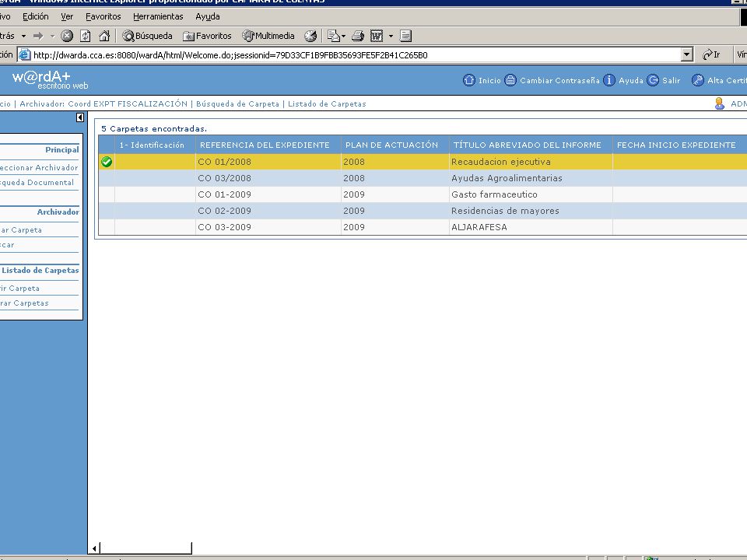747x560 pixels.
Task: Open the Favoritos toolbar button with star
Action: 207,36
